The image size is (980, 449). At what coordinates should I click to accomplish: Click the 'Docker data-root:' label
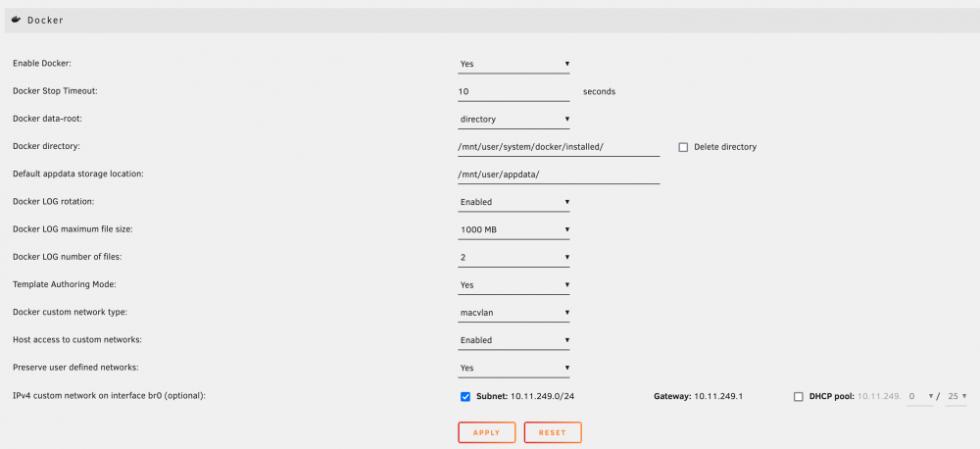coord(46,119)
